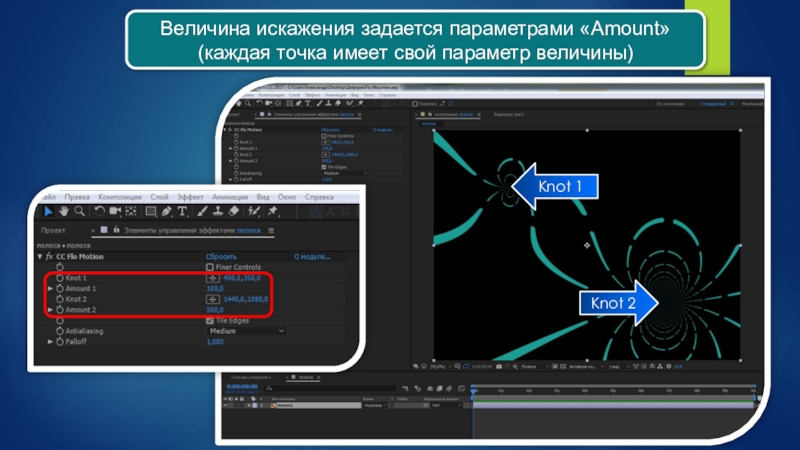This screenshot has width=800, height=450.
Task: Open Antialiasing Medium dropdown in enlarged inset
Action: click(246, 331)
